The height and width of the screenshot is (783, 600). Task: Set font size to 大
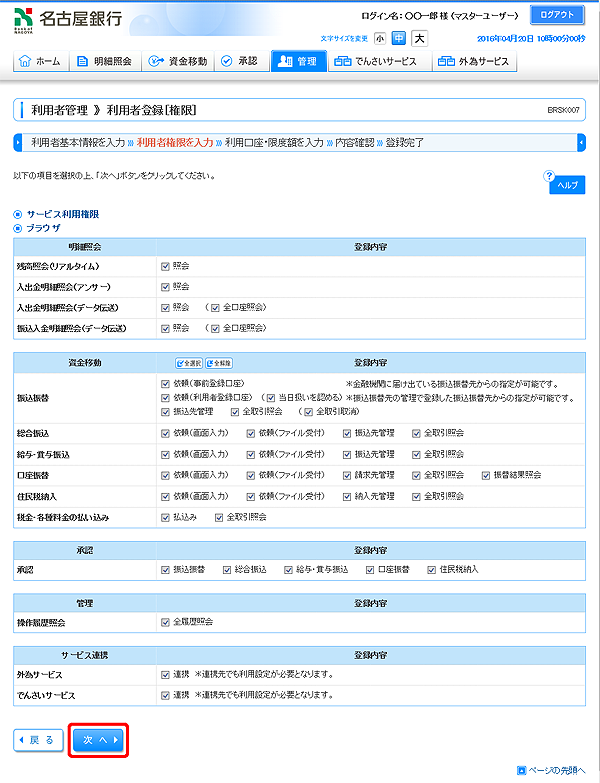(x=420, y=38)
